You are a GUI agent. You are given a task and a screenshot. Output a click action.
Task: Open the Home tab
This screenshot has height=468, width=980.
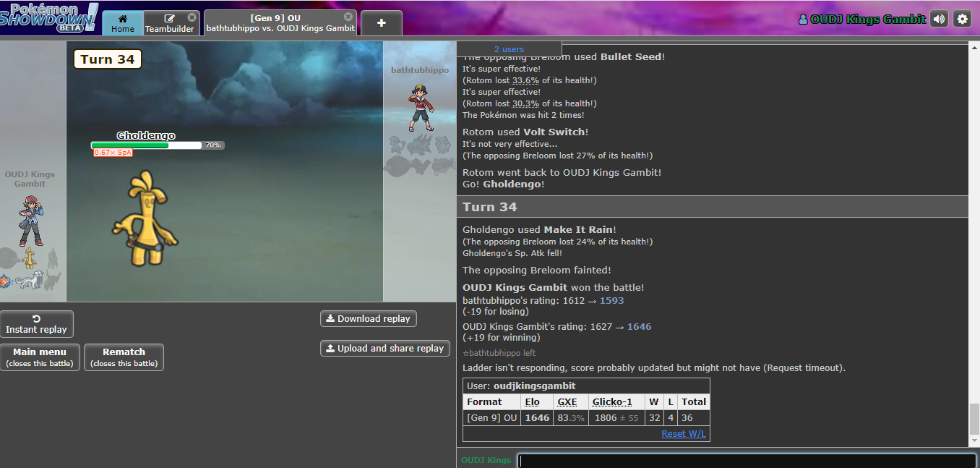(x=123, y=23)
